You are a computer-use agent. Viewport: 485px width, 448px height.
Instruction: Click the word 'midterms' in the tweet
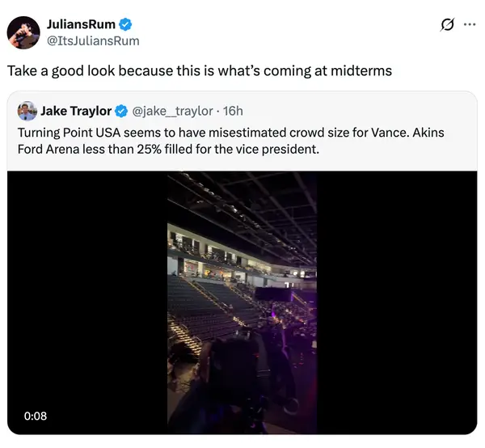tap(361, 71)
